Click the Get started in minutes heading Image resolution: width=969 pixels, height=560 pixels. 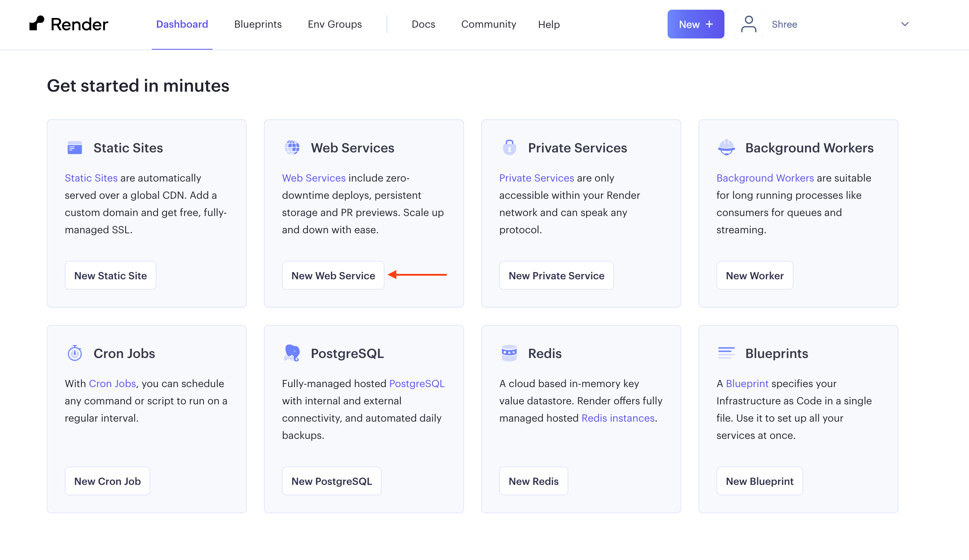(138, 85)
